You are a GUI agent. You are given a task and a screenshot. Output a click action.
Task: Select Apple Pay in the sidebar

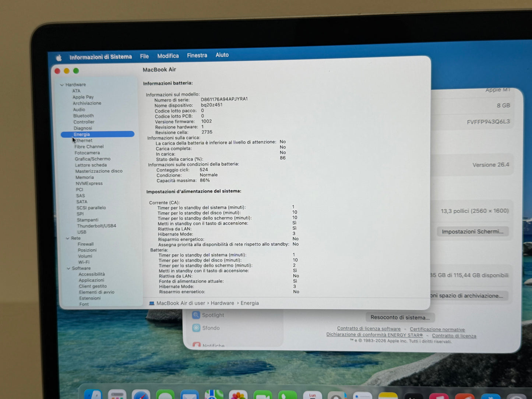pos(83,97)
